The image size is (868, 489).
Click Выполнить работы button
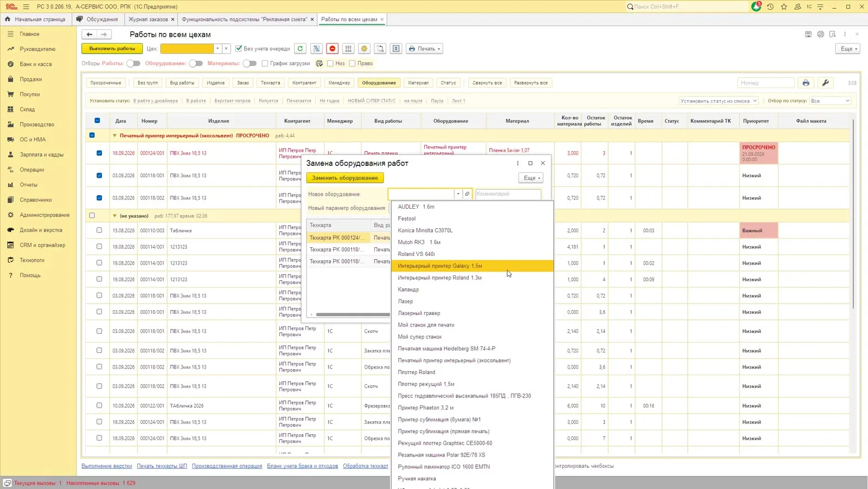tap(112, 49)
